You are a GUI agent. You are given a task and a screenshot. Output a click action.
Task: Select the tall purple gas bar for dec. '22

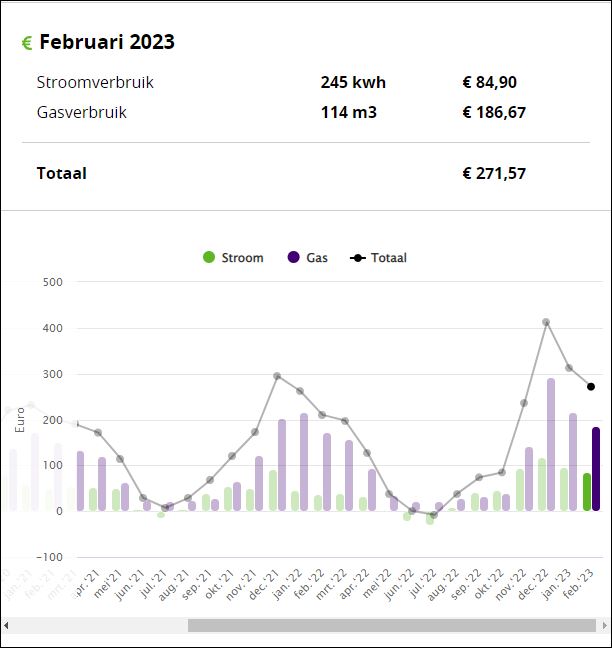[551, 444]
